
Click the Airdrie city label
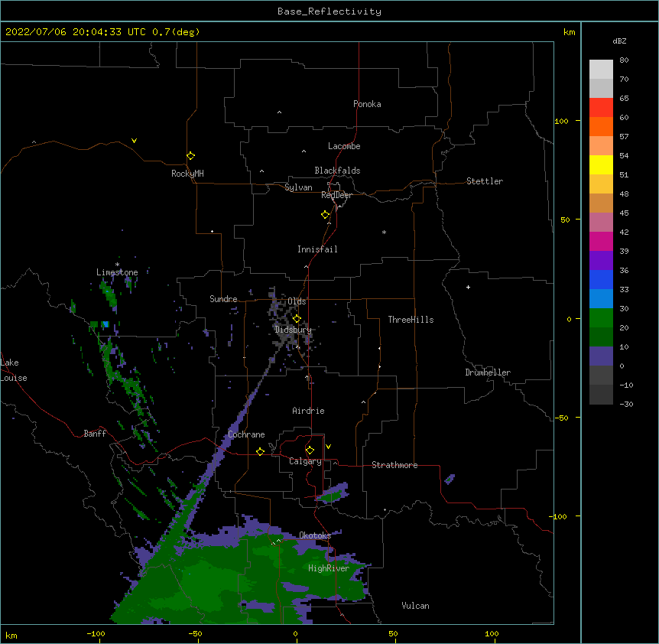pos(308,411)
